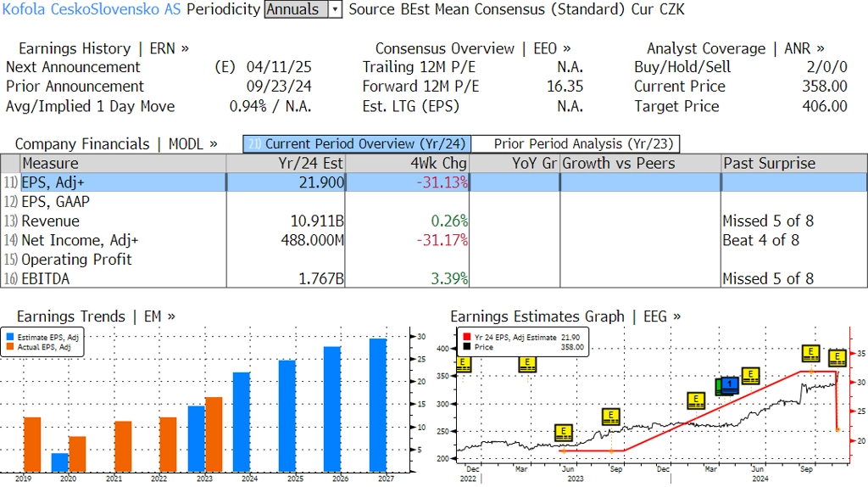Screen dimensions: 868x487
Task: Click the Buy/Hold/Sell 2/0/0 value
Action: click(827, 67)
